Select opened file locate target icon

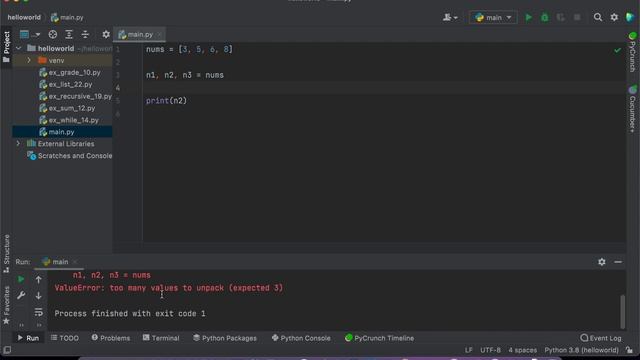[x=53, y=35]
